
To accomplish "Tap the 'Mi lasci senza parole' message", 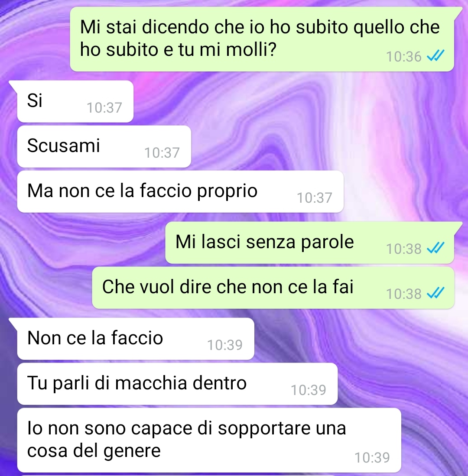I will point(309,243).
